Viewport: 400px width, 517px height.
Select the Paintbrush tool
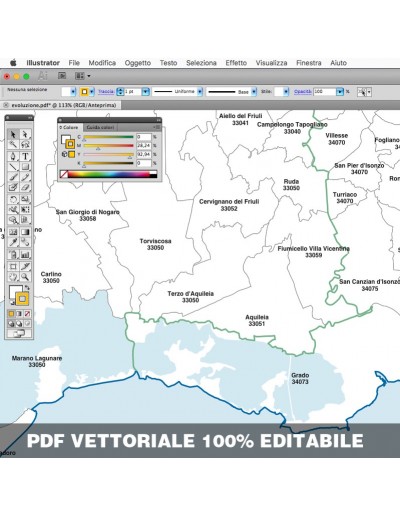(13, 177)
